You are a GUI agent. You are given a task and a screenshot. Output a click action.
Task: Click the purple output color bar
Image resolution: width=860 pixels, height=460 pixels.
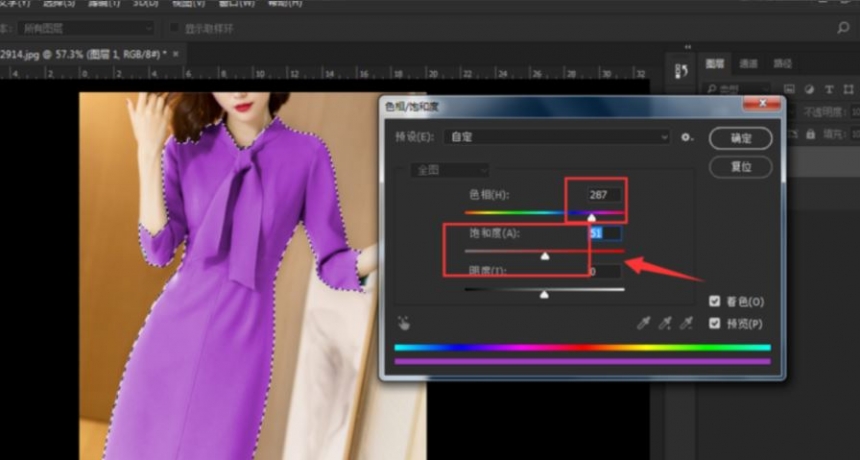tap(582, 361)
